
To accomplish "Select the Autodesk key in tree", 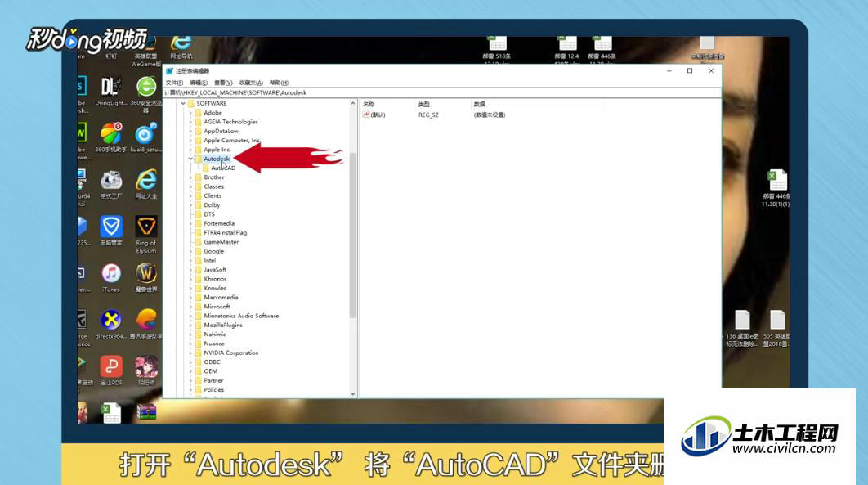I will 217,159.
